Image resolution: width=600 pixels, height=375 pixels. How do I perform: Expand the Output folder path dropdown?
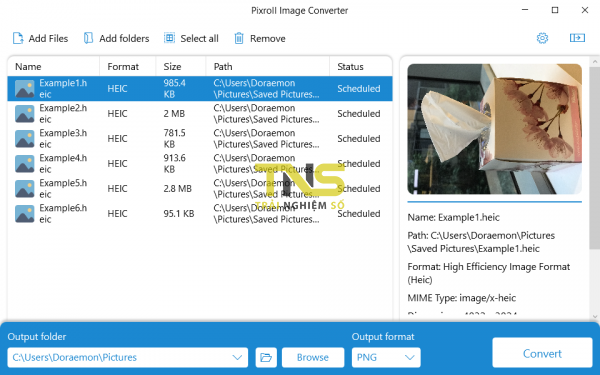pos(237,357)
